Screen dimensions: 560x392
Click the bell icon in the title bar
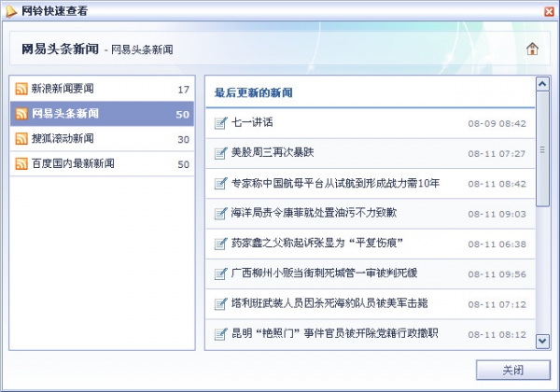click(x=11, y=11)
